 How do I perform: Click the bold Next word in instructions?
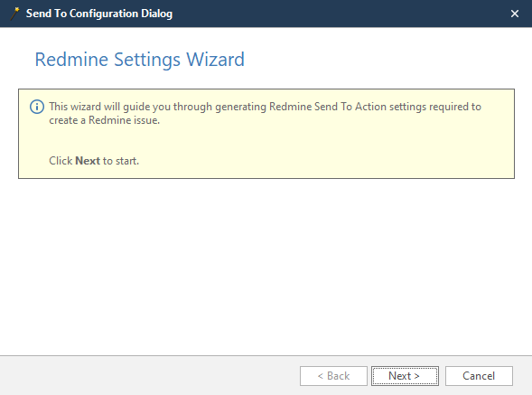pyautogui.click(x=88, y=161)
